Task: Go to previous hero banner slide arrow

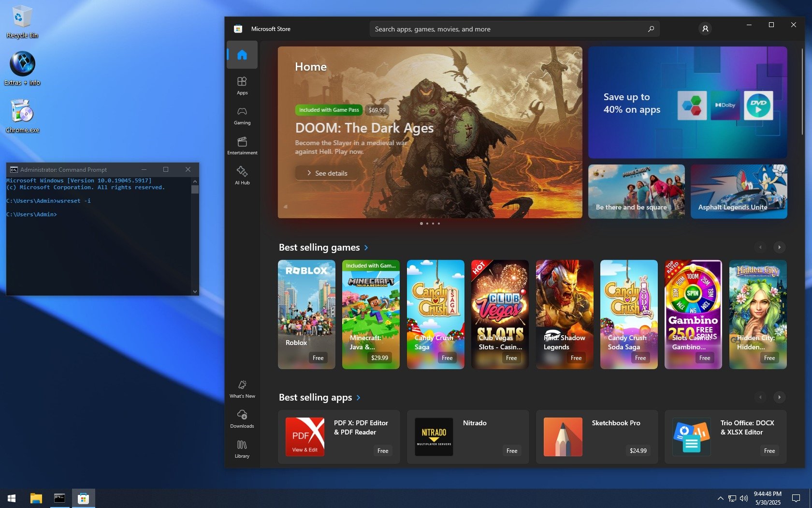Action: (x=285, y=207)
